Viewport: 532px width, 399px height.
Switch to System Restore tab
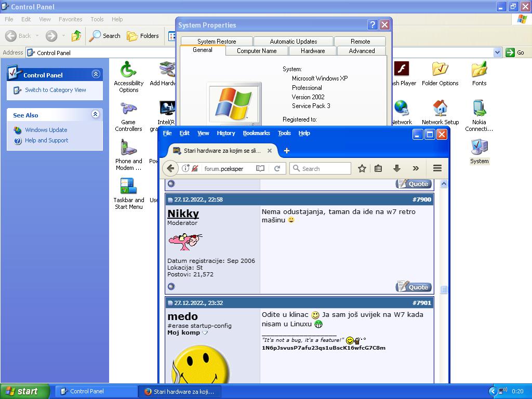point(217,42)
